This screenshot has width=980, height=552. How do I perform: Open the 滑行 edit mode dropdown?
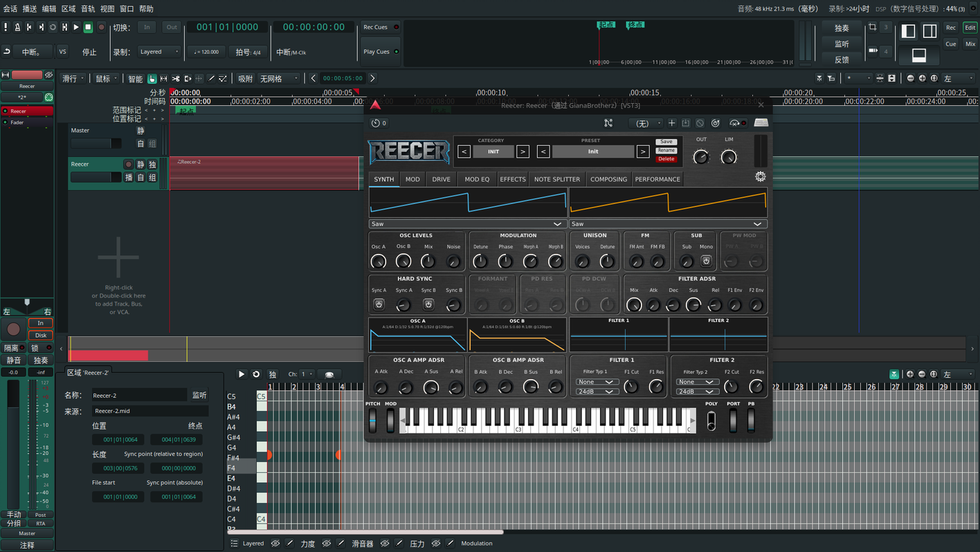coord(73,79)
